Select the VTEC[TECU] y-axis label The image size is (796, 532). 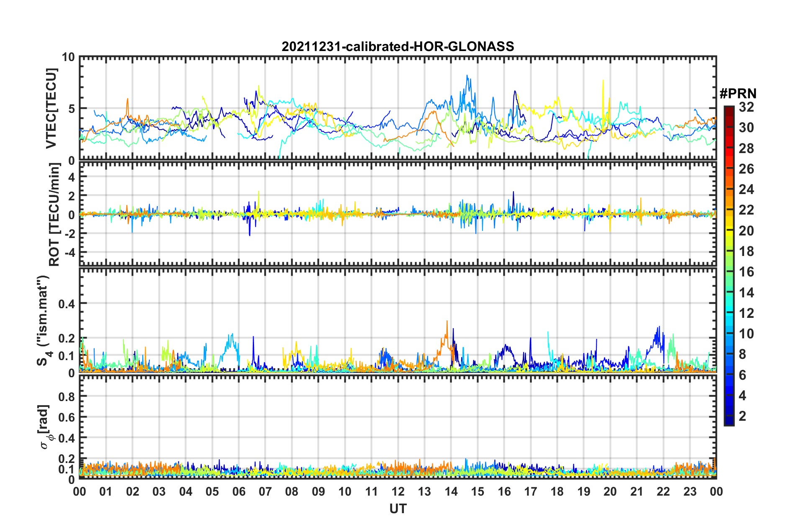(51, 108)
